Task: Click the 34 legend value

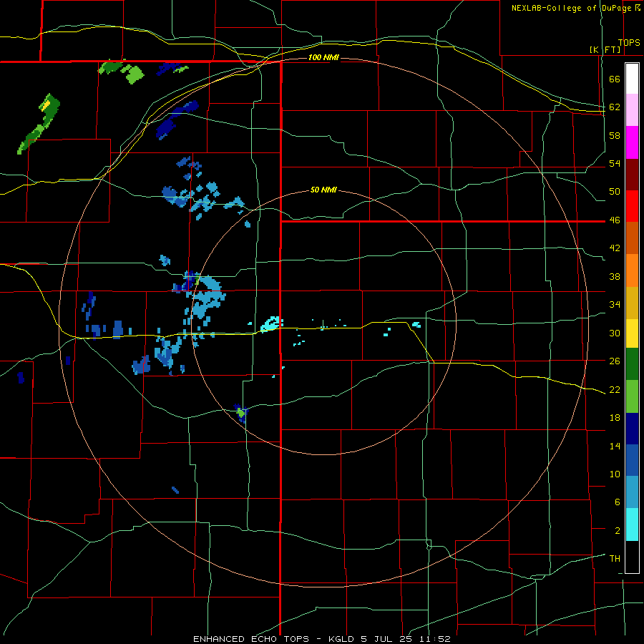Action: click(x=615, y=304)
